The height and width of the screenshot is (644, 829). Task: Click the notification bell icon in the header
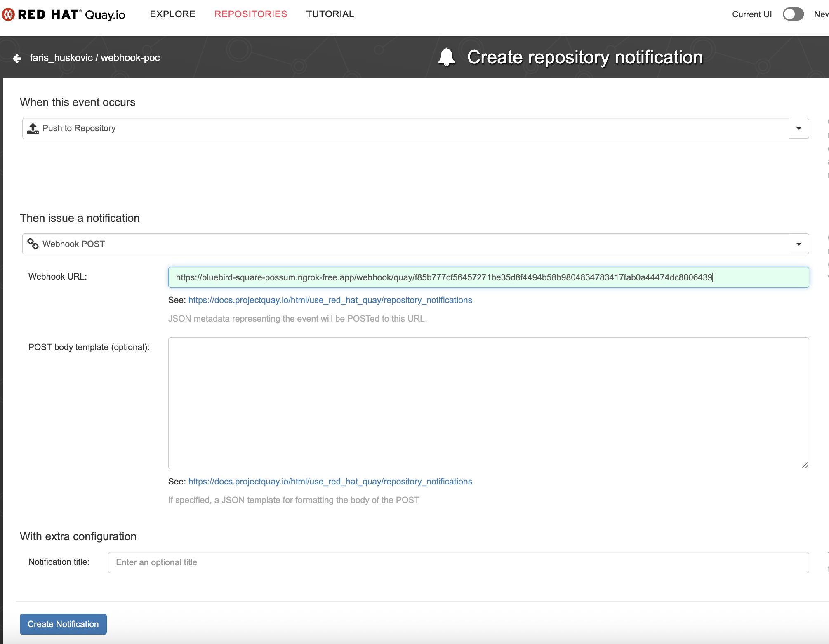447,57
